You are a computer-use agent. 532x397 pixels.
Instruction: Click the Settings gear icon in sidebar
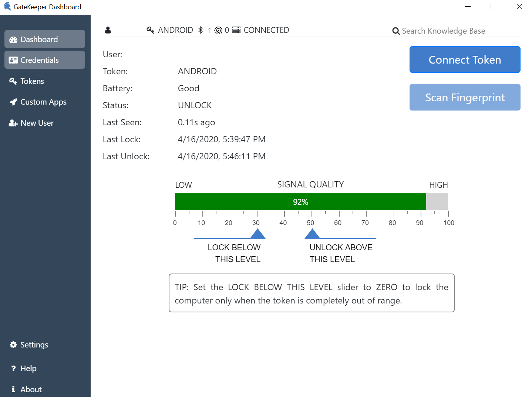(13, 345)
